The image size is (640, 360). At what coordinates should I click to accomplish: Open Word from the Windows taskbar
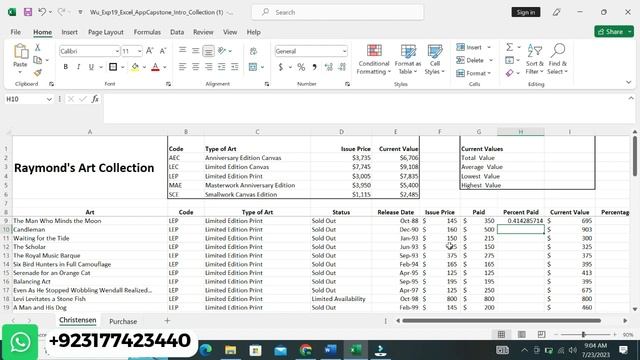pos(330,350)
